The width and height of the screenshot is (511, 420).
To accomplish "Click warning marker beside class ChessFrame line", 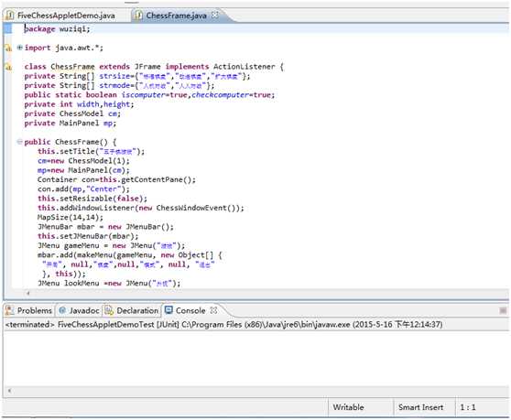I will 8,67.
